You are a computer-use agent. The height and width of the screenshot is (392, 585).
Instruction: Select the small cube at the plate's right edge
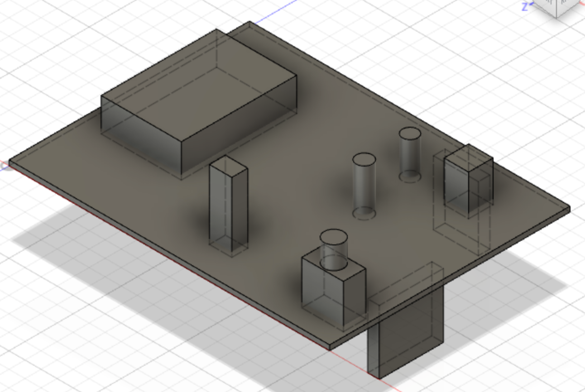click(468, 181)
